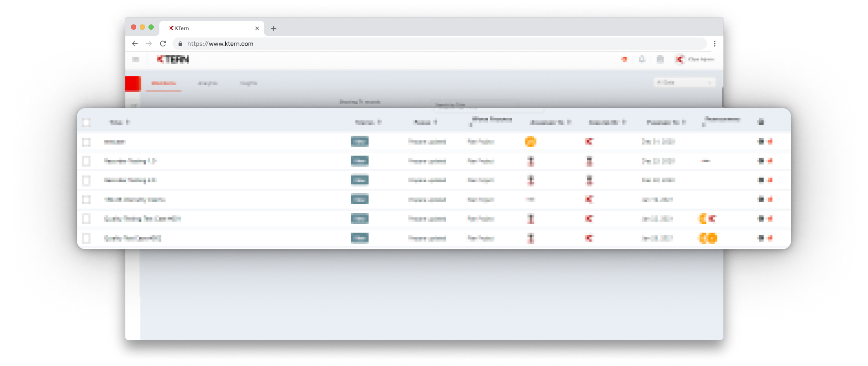The width and height of the screenshot is (868, 366).
Task: Tick the checkbox of the fourth table row
Action: pyautogui.click(x=86, y=200)
